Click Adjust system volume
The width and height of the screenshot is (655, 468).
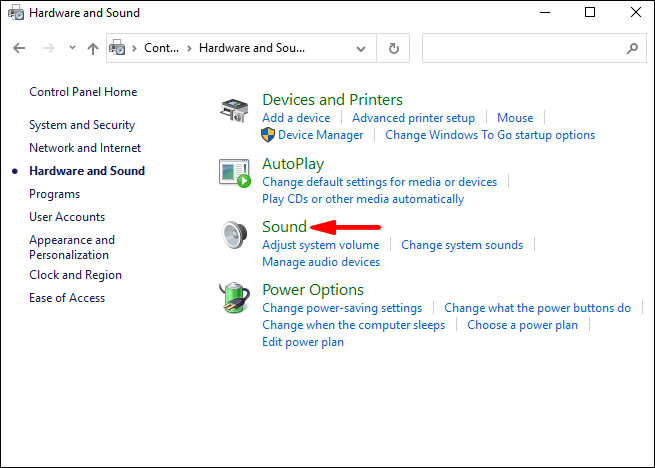coord(320,245)
